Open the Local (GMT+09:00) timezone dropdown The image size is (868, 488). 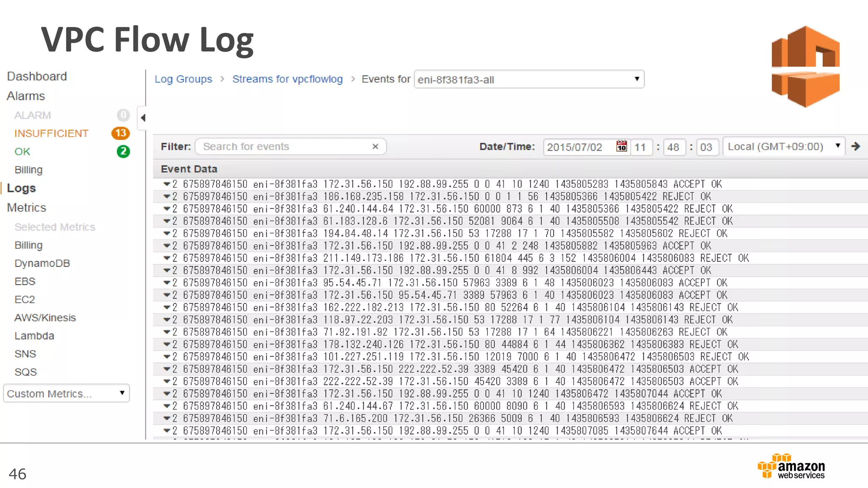784,147
